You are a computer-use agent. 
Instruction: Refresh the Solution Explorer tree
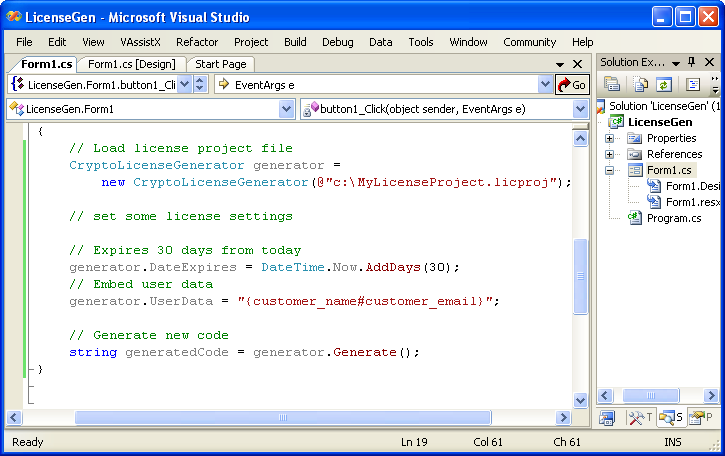663,85
